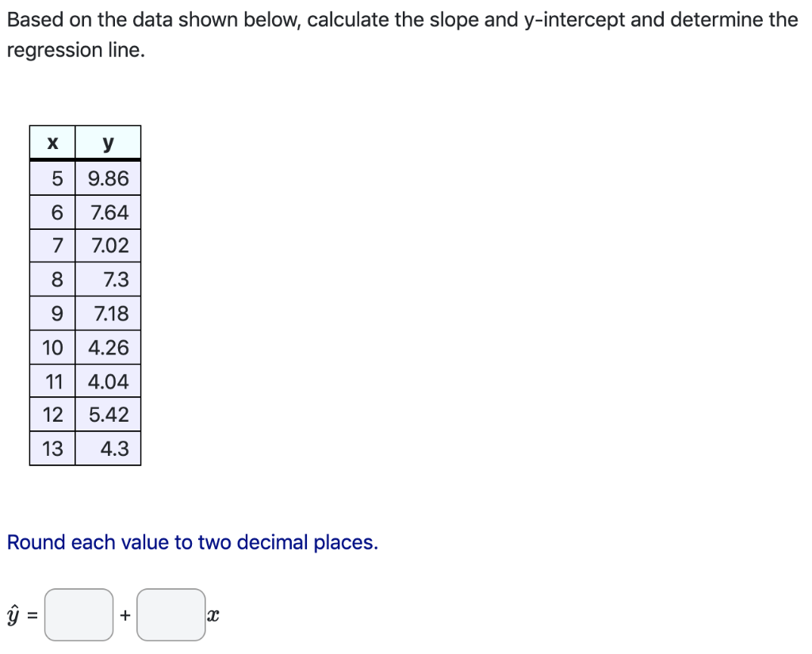
Task: Select the cell containing 7.18
Action: click(x=109, y=313)
